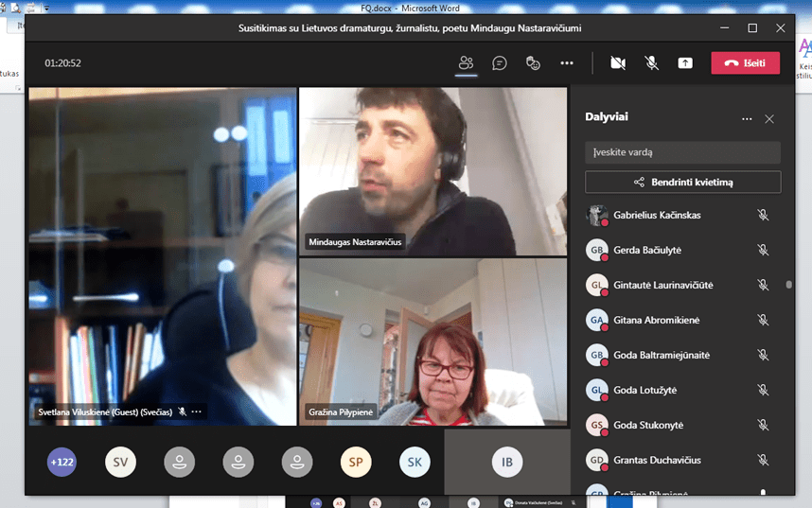This screenshot has height=508, width=812.
Task: Click Grantas Duchavičius GD avatar
Action: [596, 460]
